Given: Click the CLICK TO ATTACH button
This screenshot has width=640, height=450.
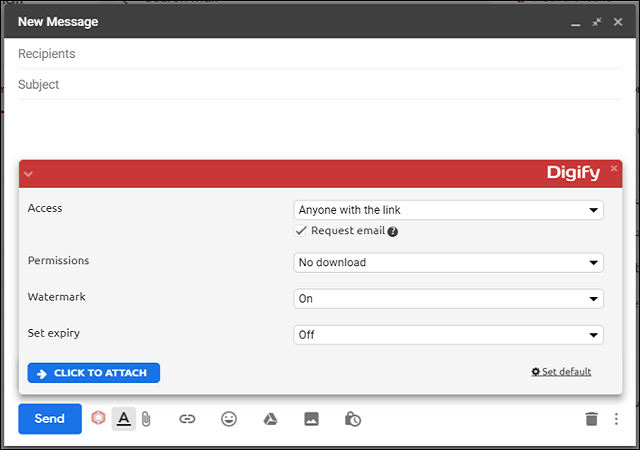Looking at the screenshot, I should 94,373.
